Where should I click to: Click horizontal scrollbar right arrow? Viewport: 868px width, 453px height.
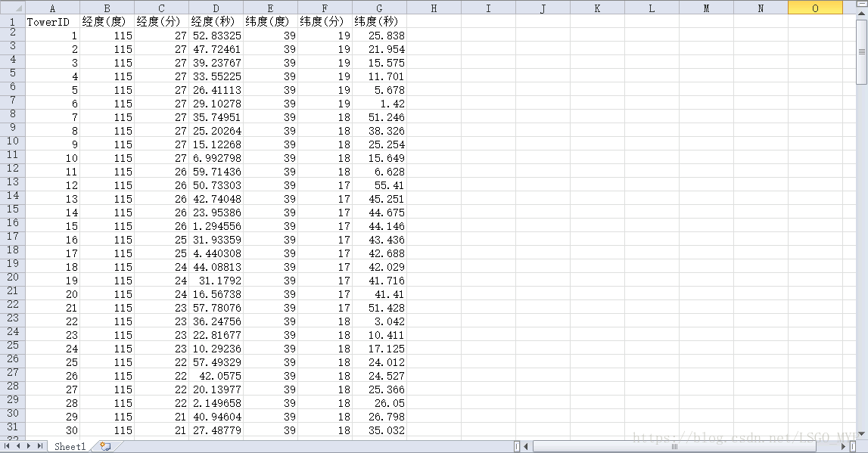point(843,446)
